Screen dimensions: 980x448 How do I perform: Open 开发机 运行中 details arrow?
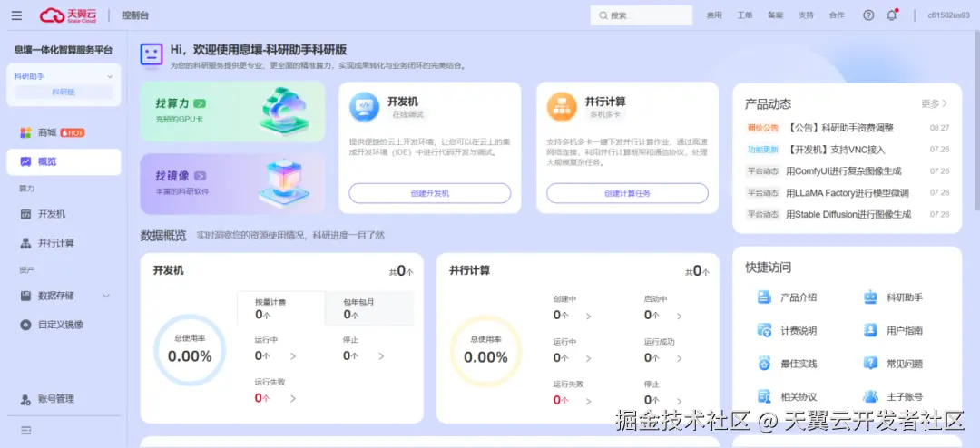(x=293, y=356)
